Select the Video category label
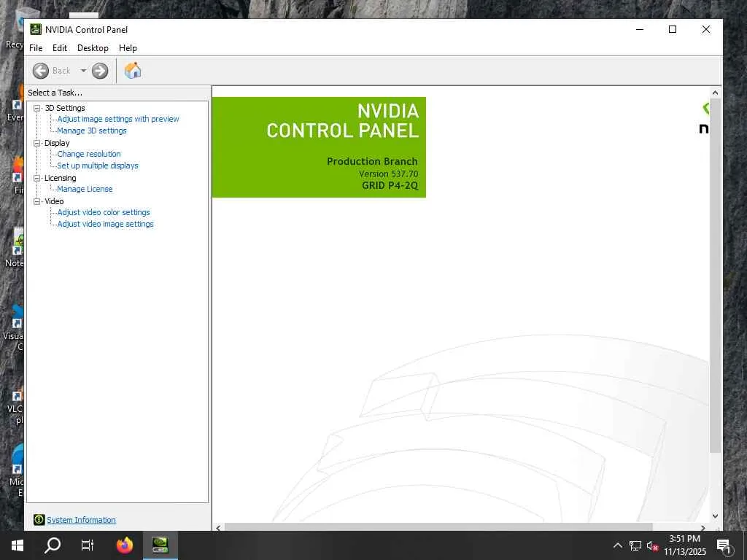 [54, 201]
